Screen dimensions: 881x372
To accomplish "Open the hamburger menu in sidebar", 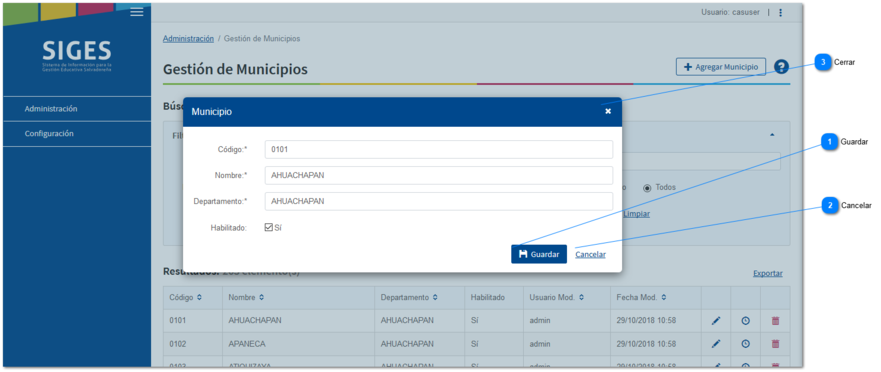I will [x=137, y=12].
